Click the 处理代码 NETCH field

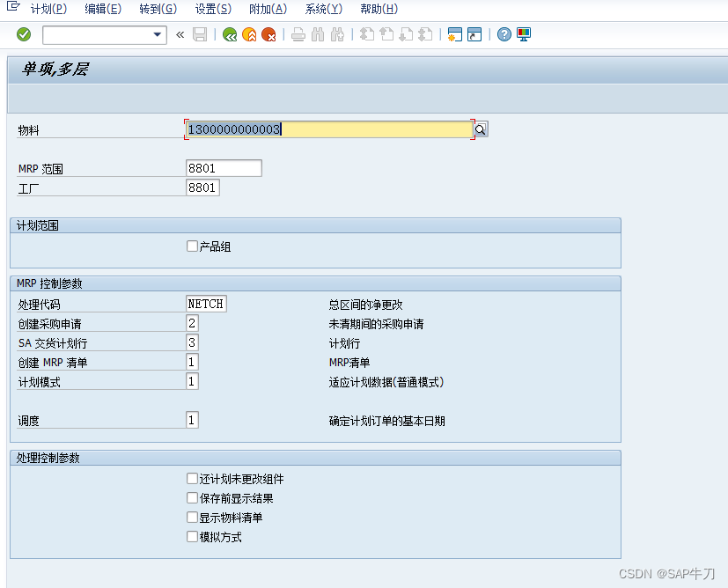coord(206,304)
